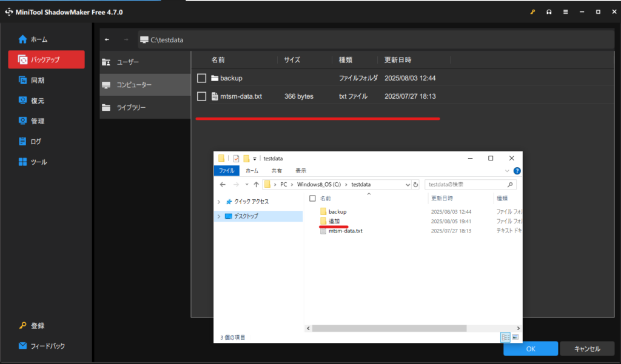Image resolution: width=621 pixels, height=364 pixels.
Task: Open the ホーム ribbon tab in Explorer
Action: pos(252,171)
